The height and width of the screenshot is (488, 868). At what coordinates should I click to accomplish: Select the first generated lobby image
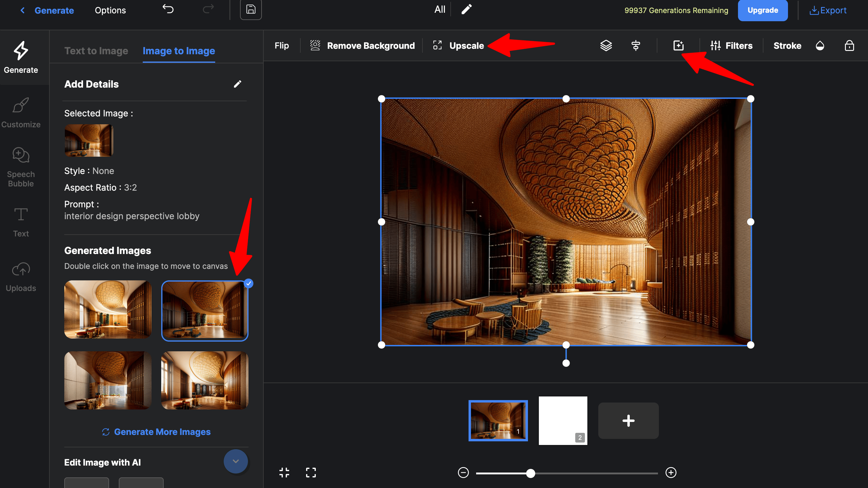tap(108, 309)
